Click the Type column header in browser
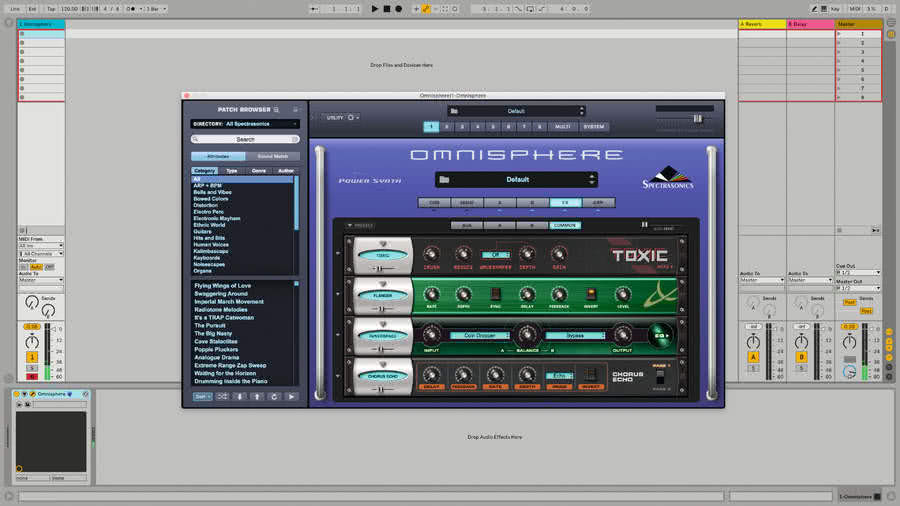The width and height of the screenshot is (900, 506). [x=231, y=170]
